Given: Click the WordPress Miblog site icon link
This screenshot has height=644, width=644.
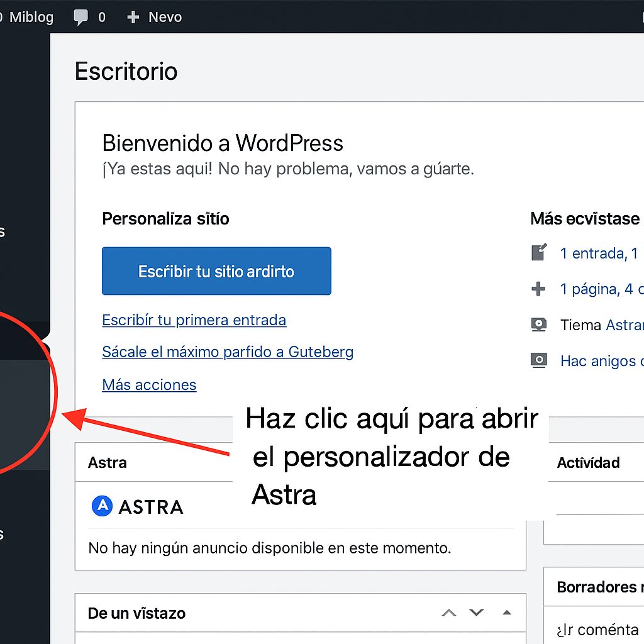Looking at the screenshot, I should click(30, 17).
